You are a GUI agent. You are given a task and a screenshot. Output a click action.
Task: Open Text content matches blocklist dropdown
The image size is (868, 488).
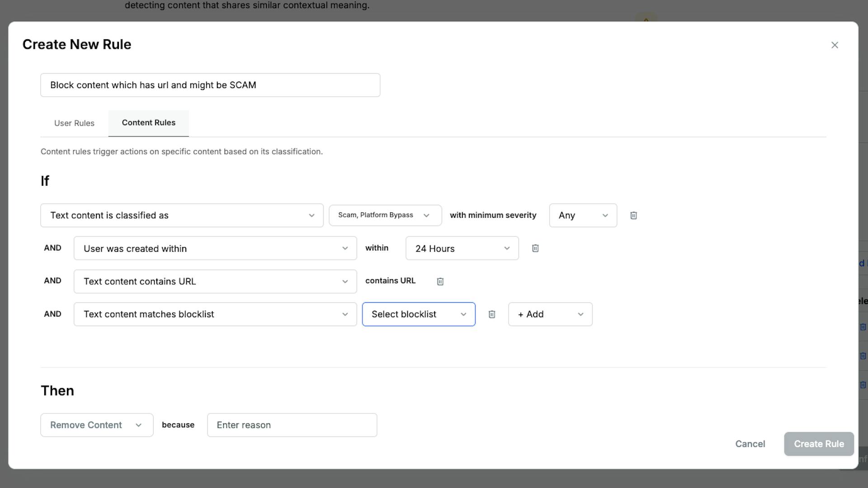tap(215, 314)
